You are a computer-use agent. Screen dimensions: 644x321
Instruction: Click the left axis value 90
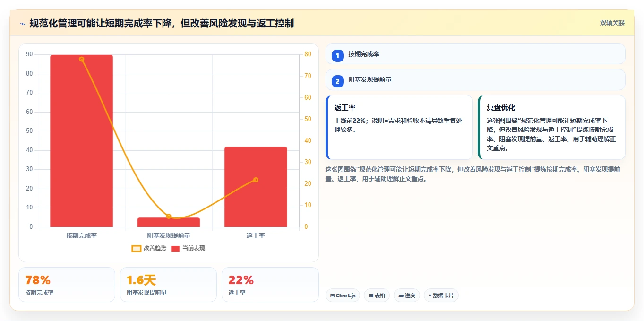click(x=30, y=54)
